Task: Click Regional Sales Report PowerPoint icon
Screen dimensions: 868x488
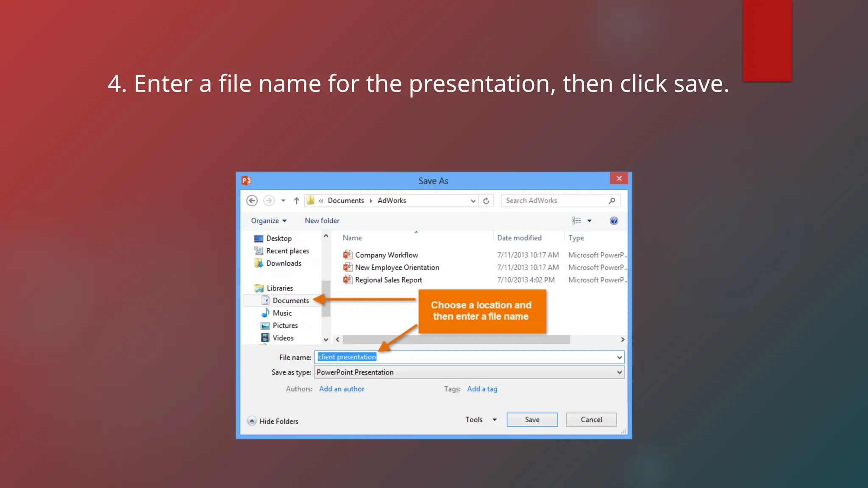Action: coord(348,280)
